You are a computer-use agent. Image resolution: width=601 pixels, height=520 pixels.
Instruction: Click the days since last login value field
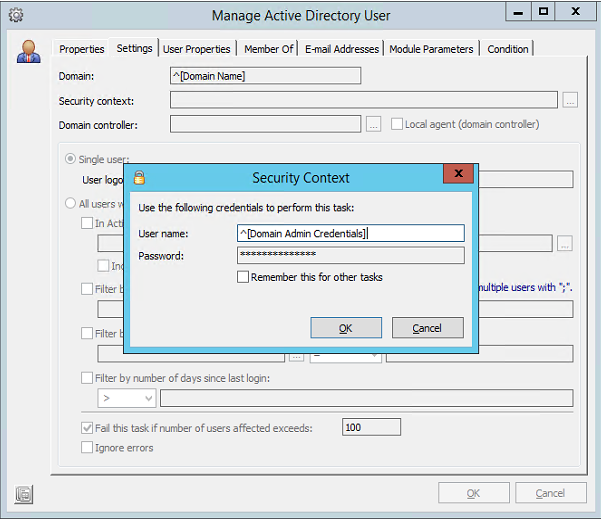coord(367,398)
